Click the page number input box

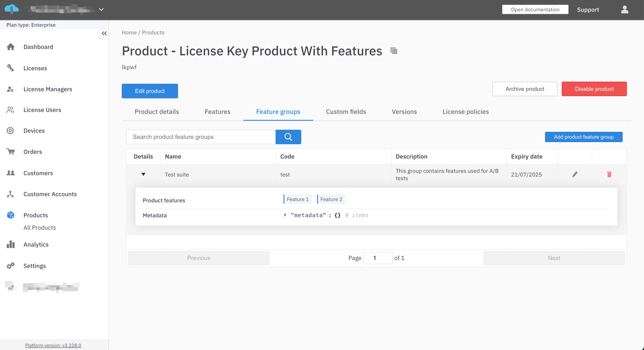tap(377, 258)
